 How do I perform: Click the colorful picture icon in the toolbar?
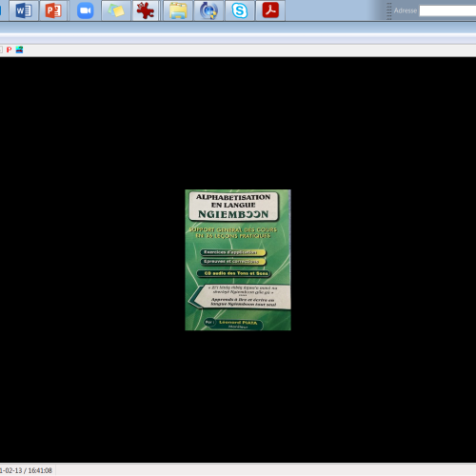19,50
